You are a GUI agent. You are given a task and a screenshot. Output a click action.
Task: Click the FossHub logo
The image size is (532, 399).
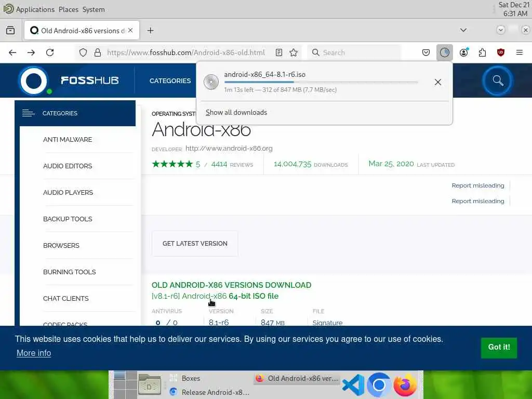coord(69,81)
